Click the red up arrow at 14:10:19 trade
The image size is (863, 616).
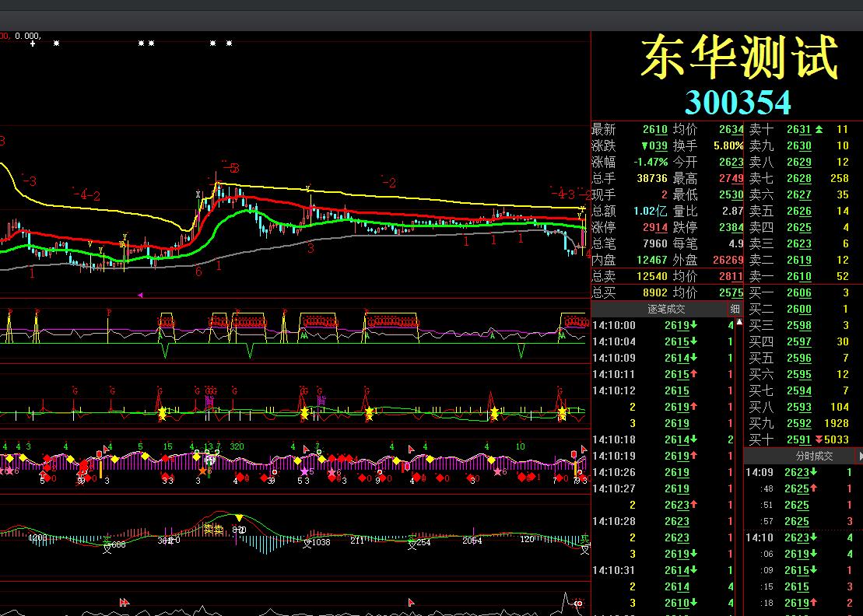click(693, 456)
